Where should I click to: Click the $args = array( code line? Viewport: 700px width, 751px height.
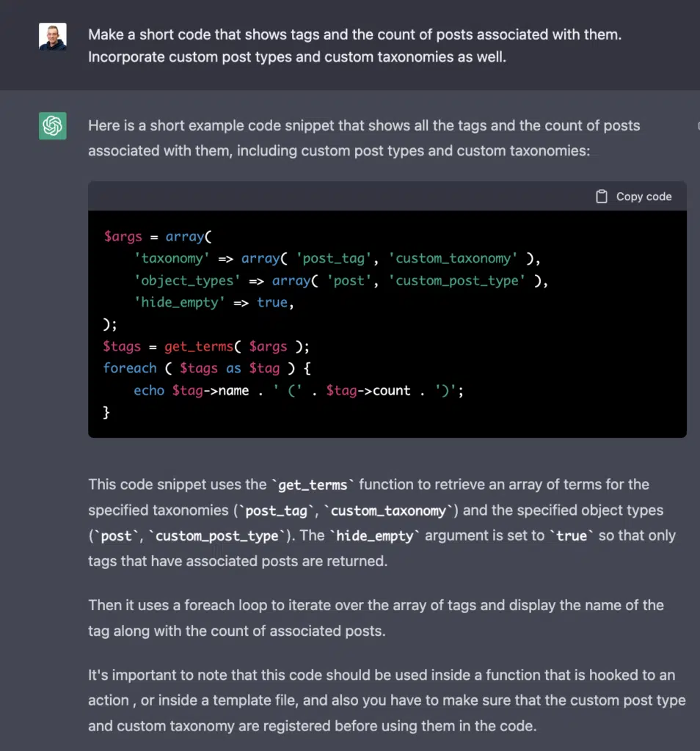click(158, 237)
